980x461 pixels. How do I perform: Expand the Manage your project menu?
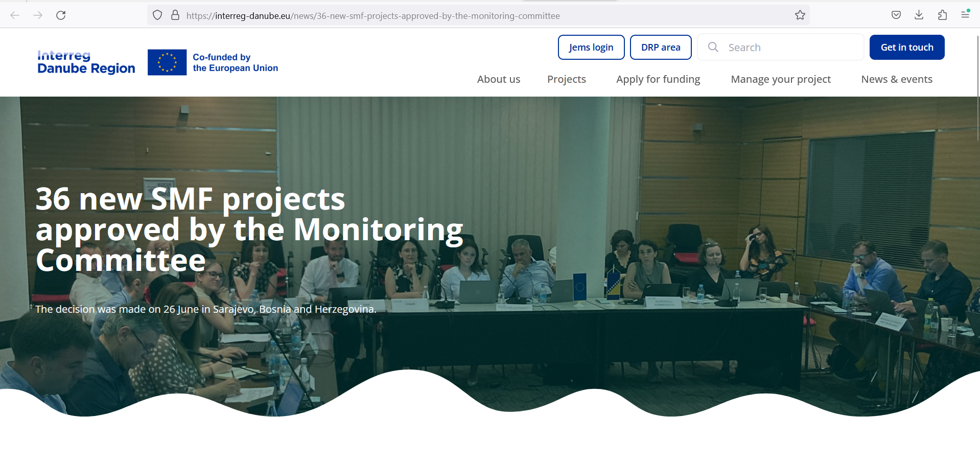coord(780,79)
